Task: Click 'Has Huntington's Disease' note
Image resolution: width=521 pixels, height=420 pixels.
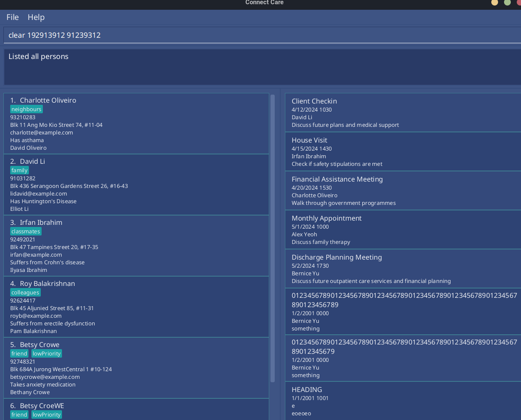Action: click(43, 201)
